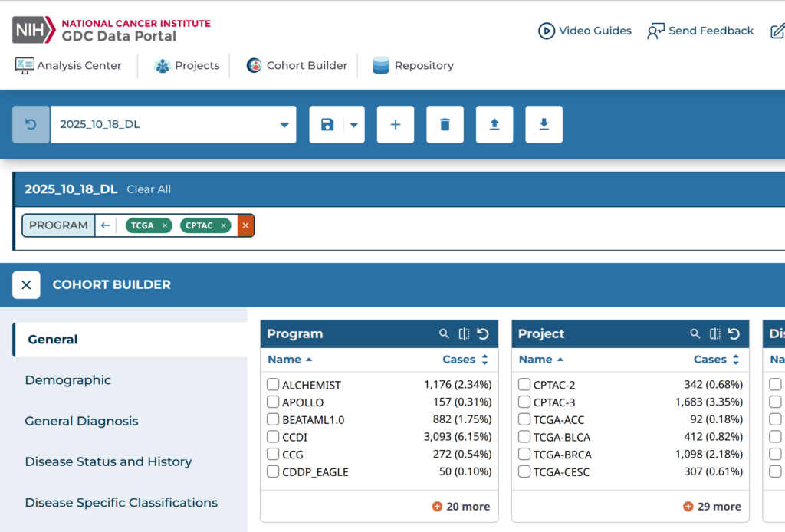Flip the Program card to chart view
The image size is (785, 532).
click(464, 333)
